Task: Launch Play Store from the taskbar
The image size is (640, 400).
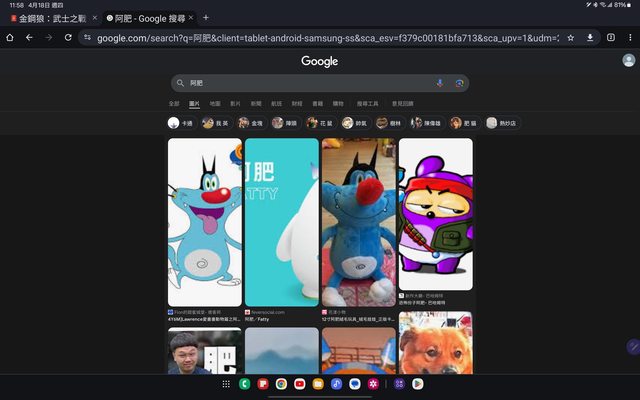Action: click(x=417, y=384)
